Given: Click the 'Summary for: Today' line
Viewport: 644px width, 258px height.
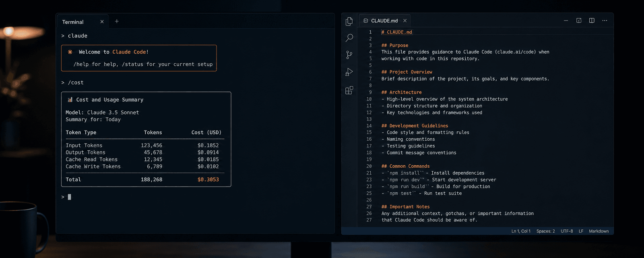Looking at the screenshot, I should pyautogui.click(x=93, y=119).
